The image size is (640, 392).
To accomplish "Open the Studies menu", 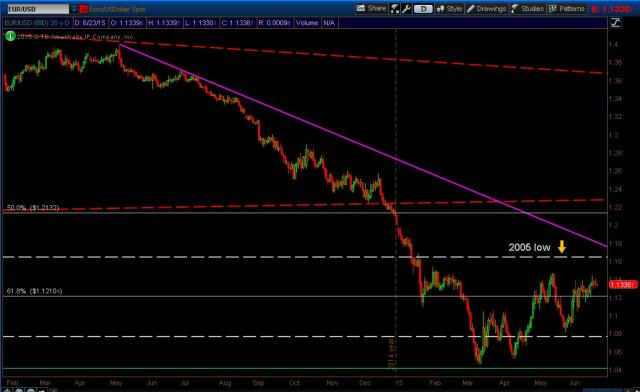I will [x=527, y=9].
